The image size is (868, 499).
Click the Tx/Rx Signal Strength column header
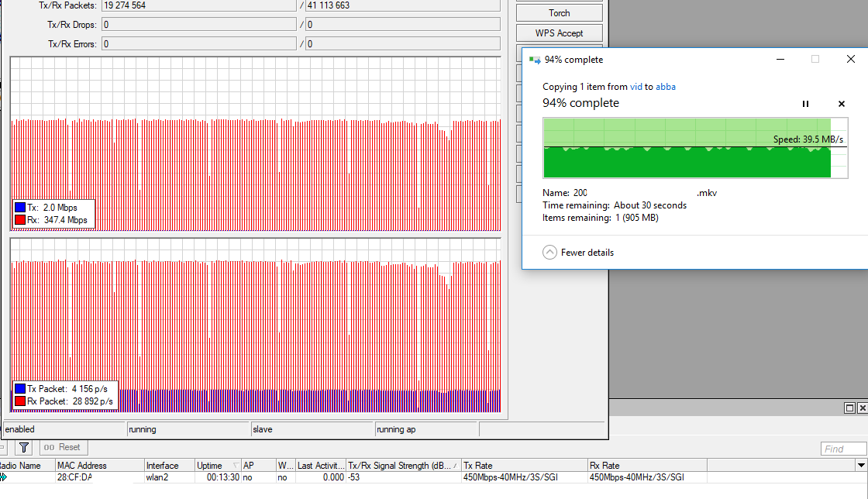click(402, 466)
